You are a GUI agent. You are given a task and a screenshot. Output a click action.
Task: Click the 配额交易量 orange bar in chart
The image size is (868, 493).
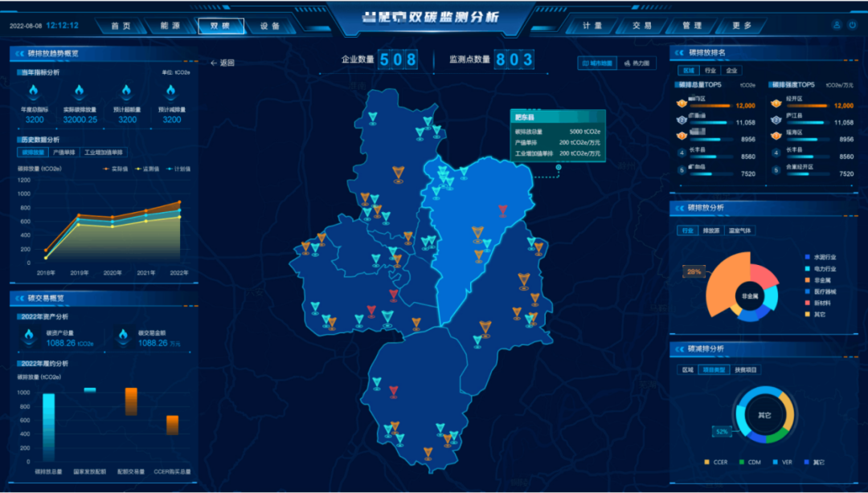(x=131, y=401)
